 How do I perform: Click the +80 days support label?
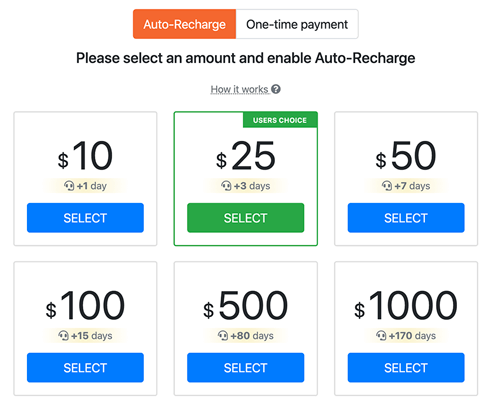pyautogui.click(x=252, y=335)
